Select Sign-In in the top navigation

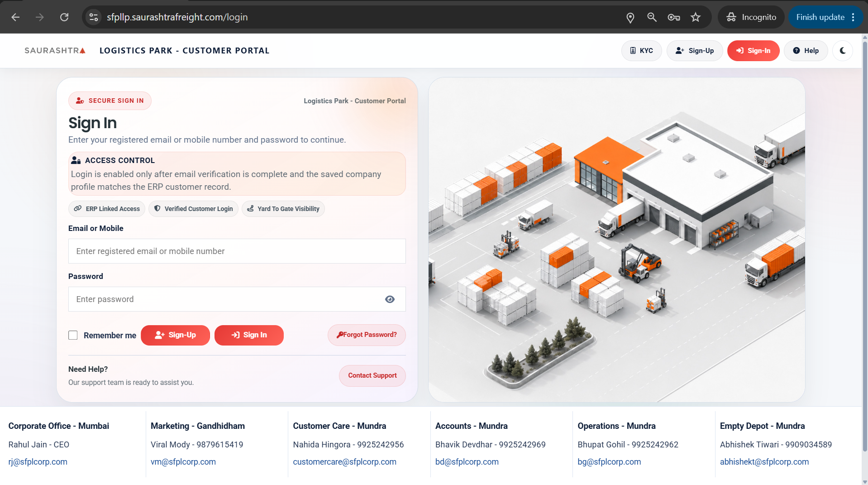click(753, 51)
